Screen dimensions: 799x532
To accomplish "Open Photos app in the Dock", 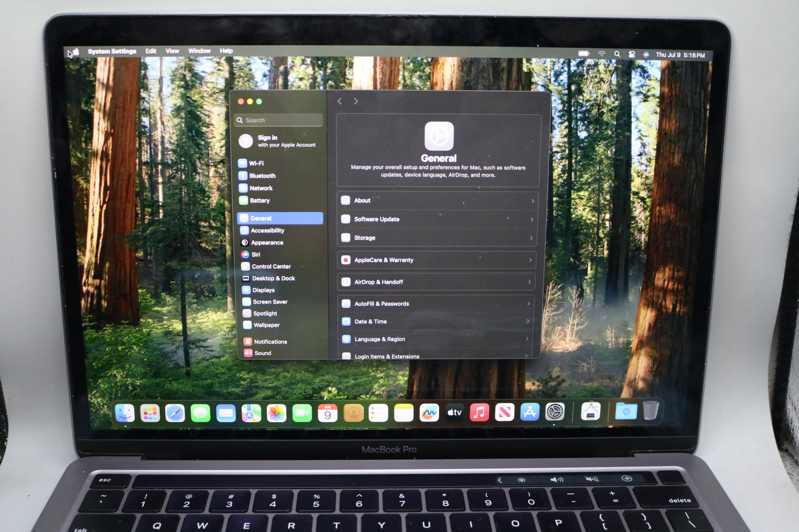I will coord(276,413).
